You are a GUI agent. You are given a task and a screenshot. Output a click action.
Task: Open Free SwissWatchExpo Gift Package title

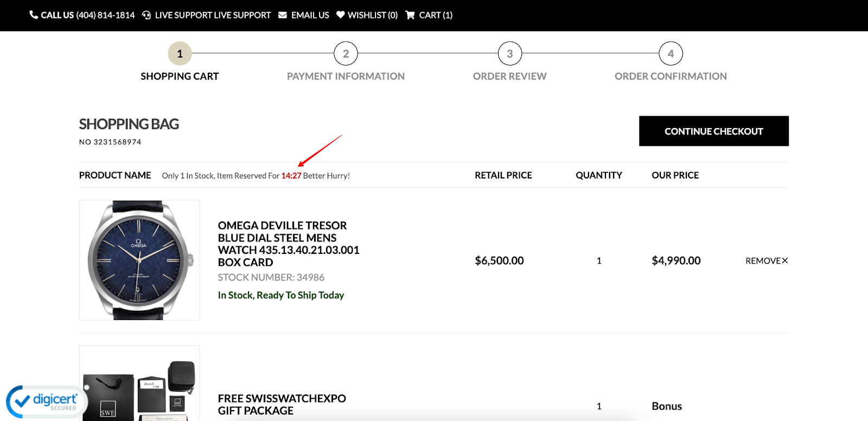click(x=282, y=405)
